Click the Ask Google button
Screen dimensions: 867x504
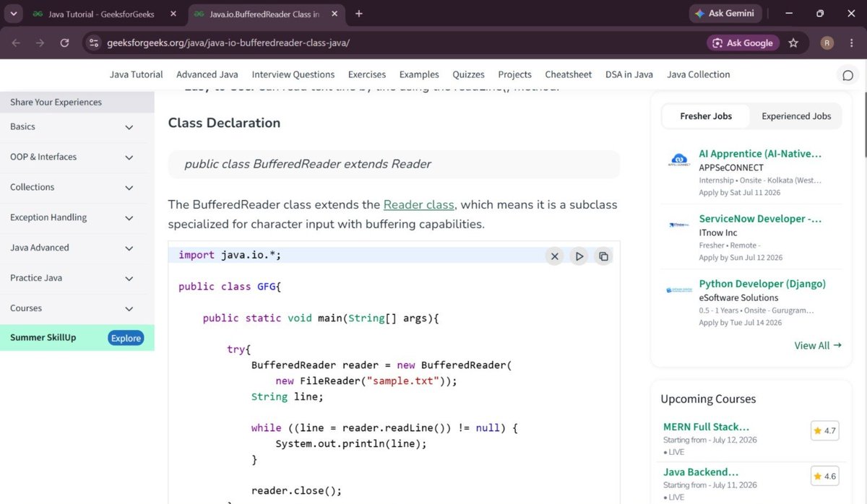[743, 43]
